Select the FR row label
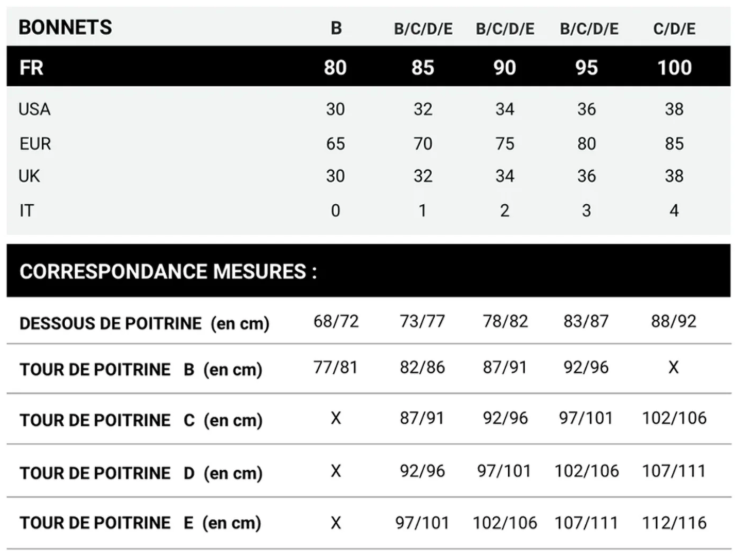Image resolution: width=738 pixels, height=554 pixels. (x=31, y=68)
